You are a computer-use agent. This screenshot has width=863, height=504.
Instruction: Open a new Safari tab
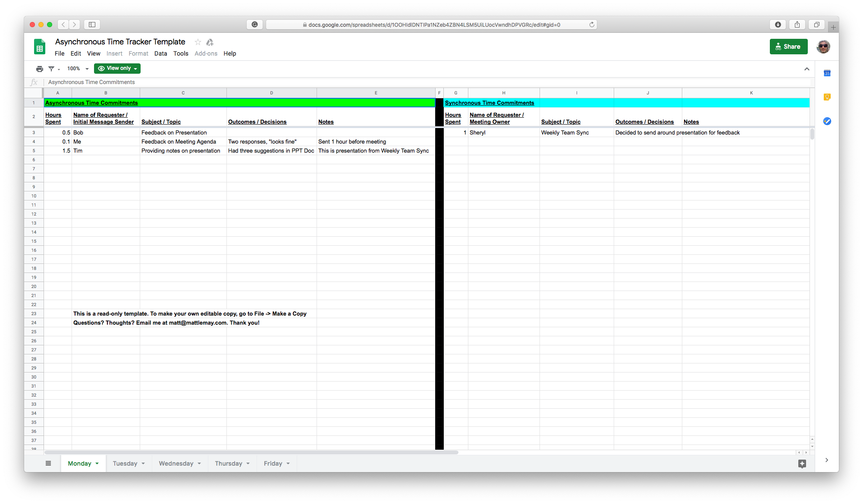click(833, 27)
